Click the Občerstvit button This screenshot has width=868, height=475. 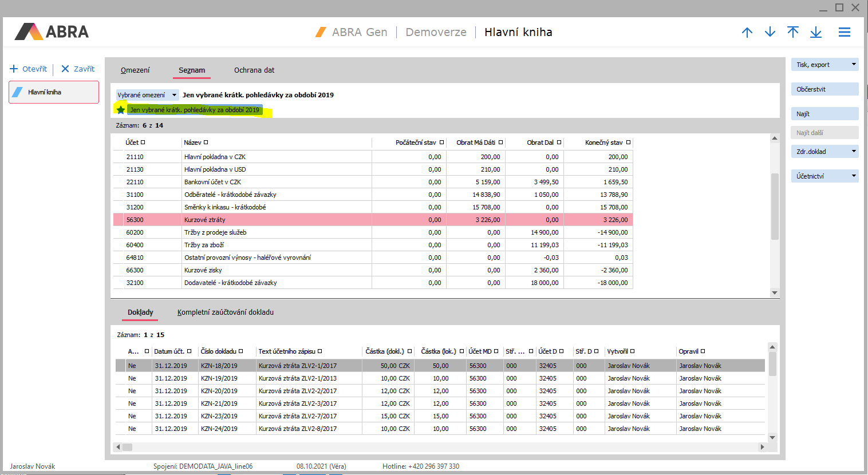(824, 89)
